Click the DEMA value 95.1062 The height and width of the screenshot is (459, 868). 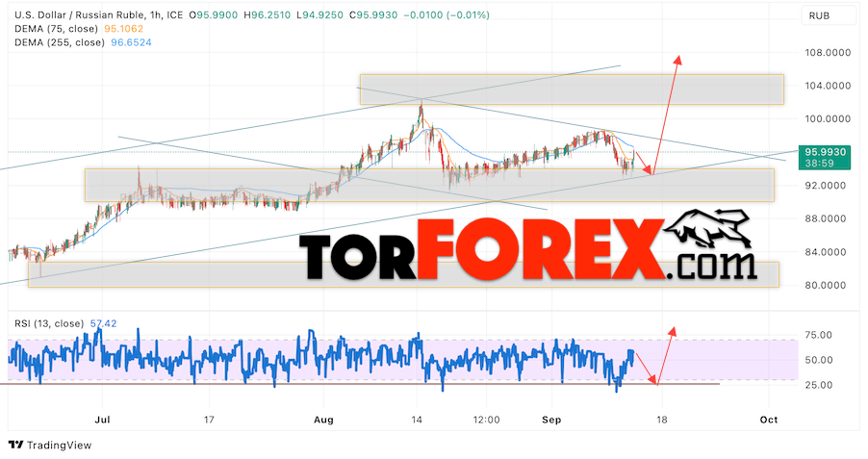123,29
